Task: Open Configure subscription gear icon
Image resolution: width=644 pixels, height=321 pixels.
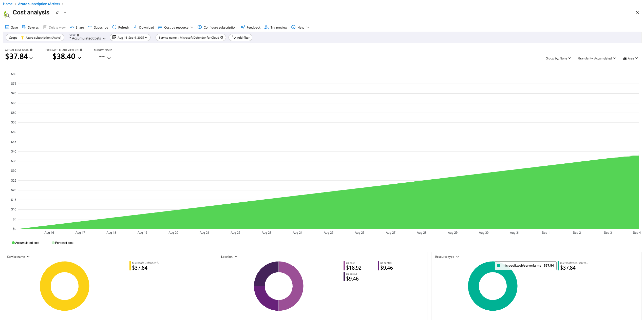Action: tap(200, 27)
